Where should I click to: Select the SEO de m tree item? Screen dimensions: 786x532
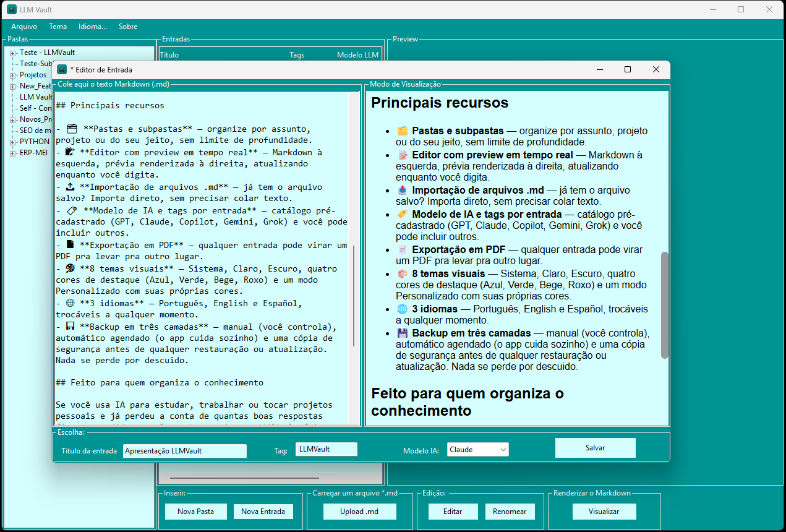tap(35, 131)
